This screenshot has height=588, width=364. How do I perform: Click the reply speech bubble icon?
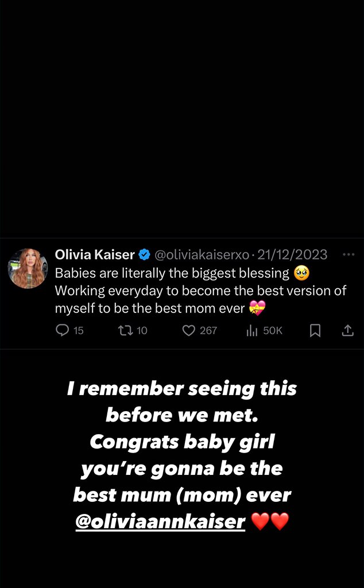tap(63, 330)
